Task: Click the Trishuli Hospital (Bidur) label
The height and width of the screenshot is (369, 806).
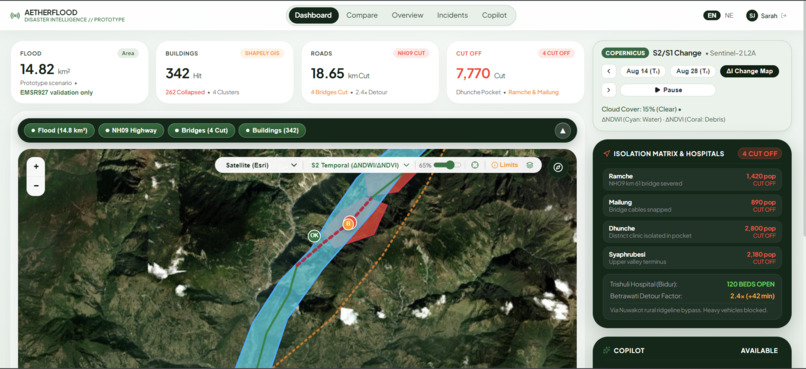Action: [x=643, y=284]
